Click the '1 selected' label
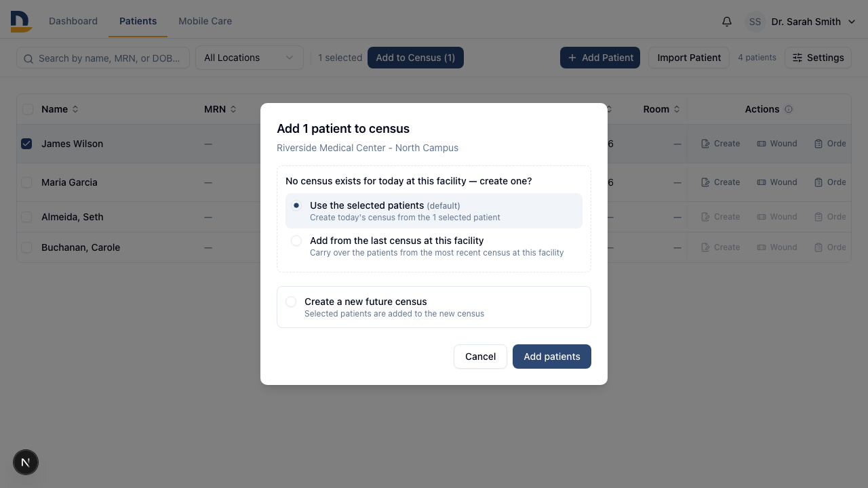This screenshot has height=488, width=868. (340, 58)
